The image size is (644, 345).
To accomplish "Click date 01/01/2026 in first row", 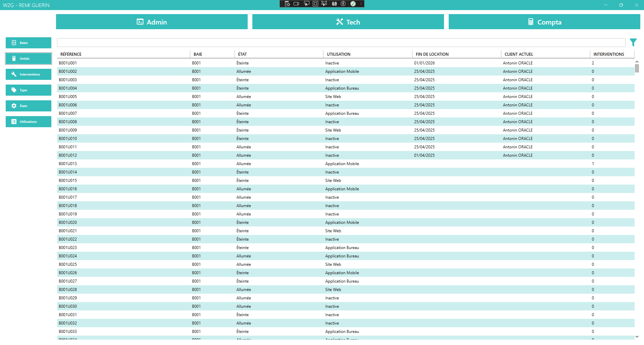I will [x=424, y=63].
